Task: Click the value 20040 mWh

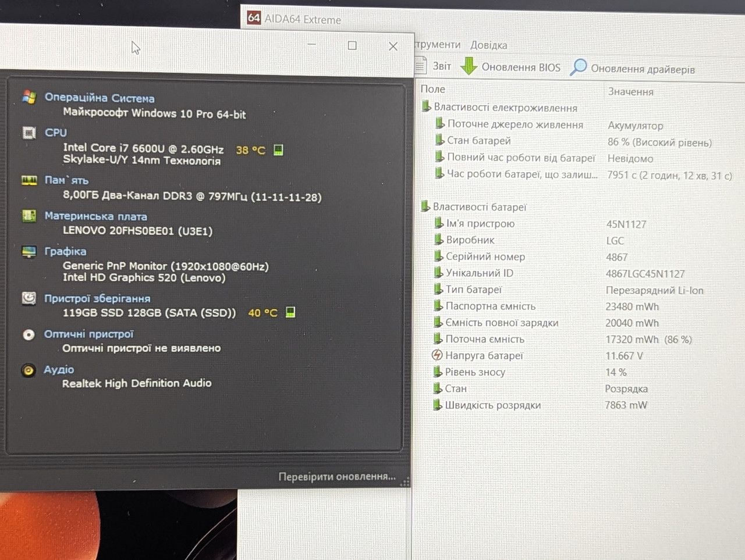Action: pyautogui.click(x=632, y=323)
